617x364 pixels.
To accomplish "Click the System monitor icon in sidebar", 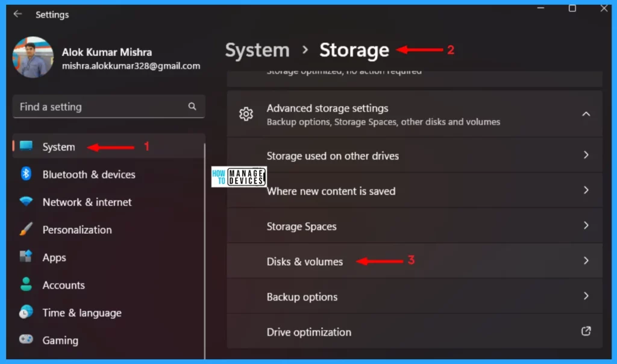I will pos(27,146).
